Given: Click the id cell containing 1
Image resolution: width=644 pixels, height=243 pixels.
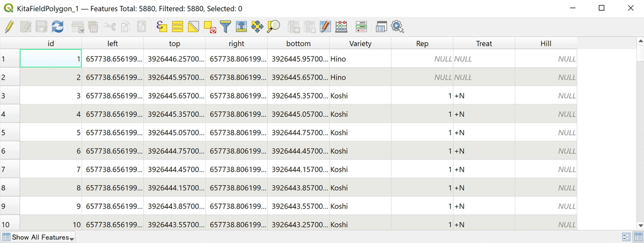Looking at the screenshot, I should 50,58.
